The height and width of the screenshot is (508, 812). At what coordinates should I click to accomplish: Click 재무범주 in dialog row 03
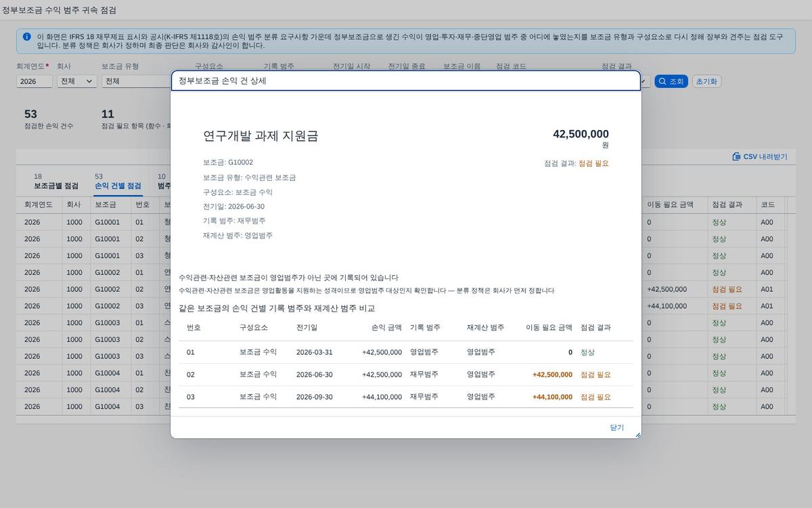(x=424, y=397)
